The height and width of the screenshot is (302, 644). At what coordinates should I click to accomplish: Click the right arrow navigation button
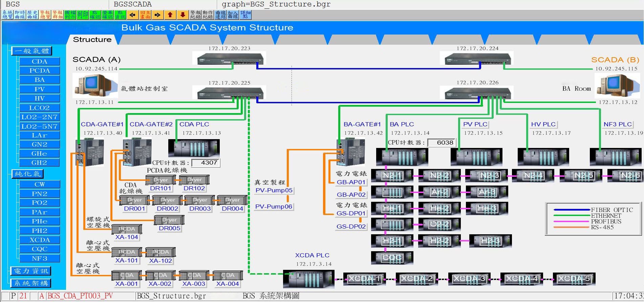[x=157, y=15]
